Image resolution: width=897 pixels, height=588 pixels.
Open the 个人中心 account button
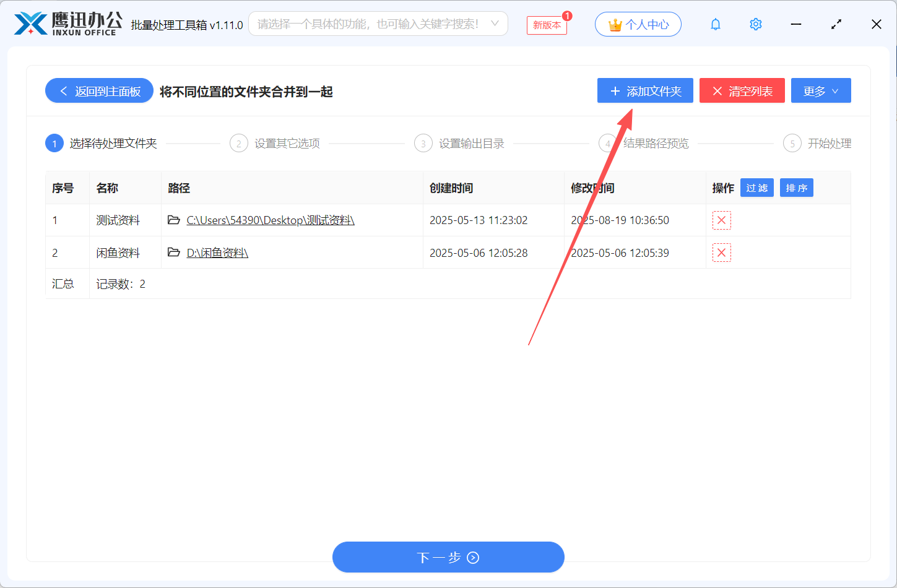(638, 24)
